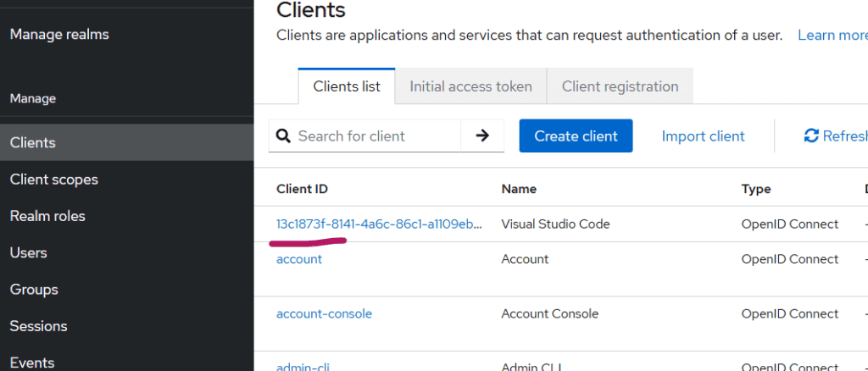Image resolution: width=868 pixels, height=371 pixels.
Task: Click the Import client link
Action: pyautogui.click(x=703, y=136)
